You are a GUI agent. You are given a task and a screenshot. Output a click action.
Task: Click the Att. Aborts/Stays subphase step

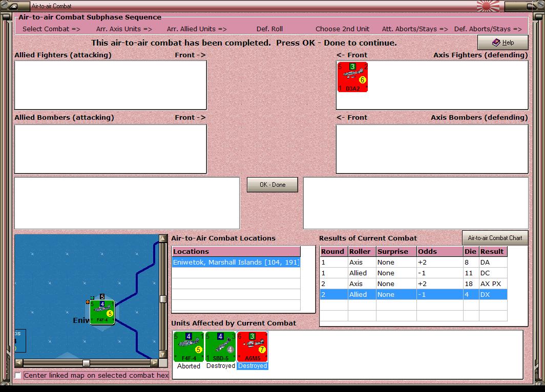[x=415, y=29]
